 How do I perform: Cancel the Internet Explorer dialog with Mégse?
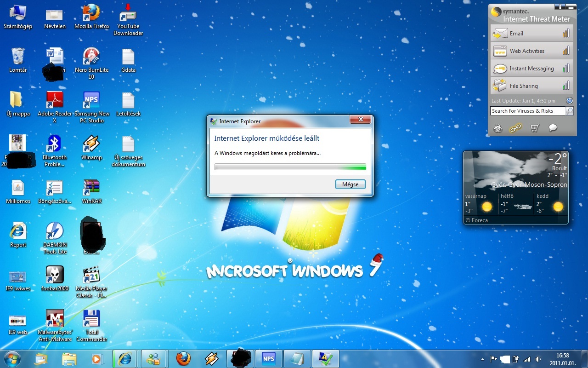[x=350, y=184]
